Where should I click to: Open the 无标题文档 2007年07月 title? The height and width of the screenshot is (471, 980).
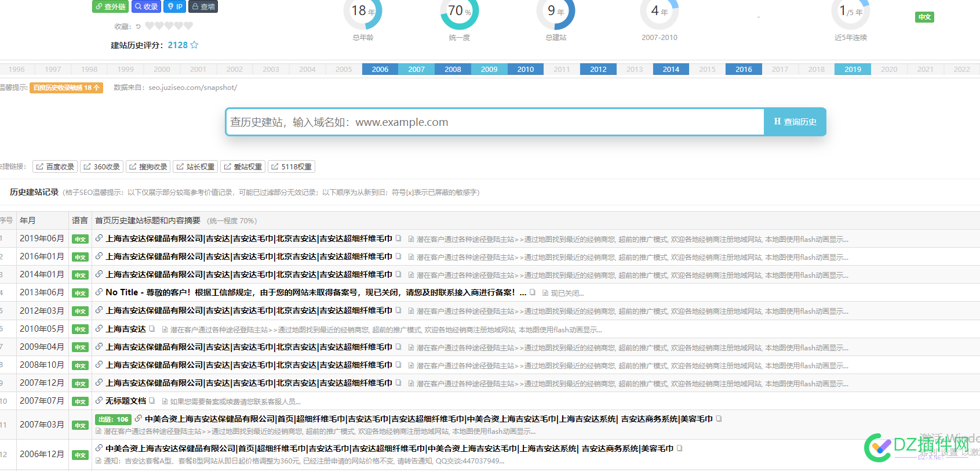(126, 401)
